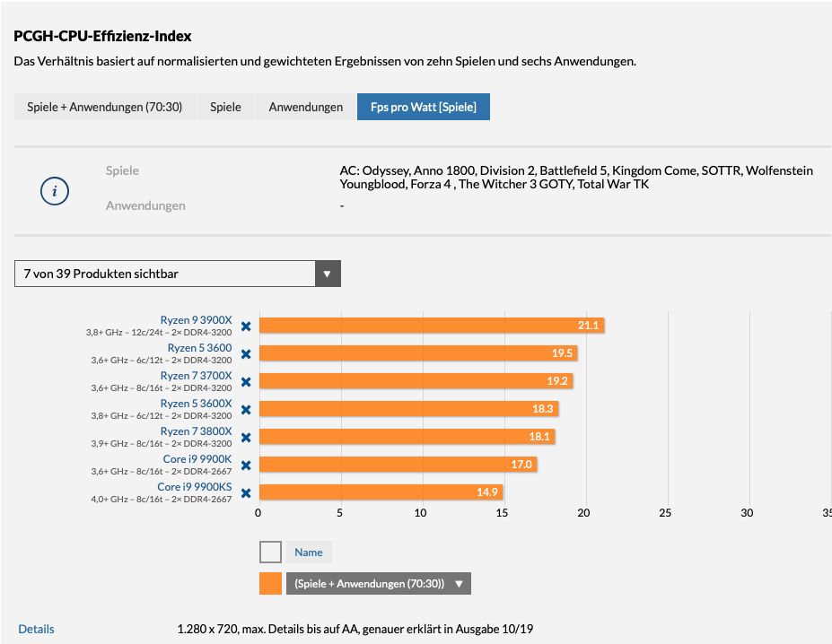Remove Ryzen 5 3600 with its X icon
The width and height of the screenshot is (832, 644).
click(246, 353)
